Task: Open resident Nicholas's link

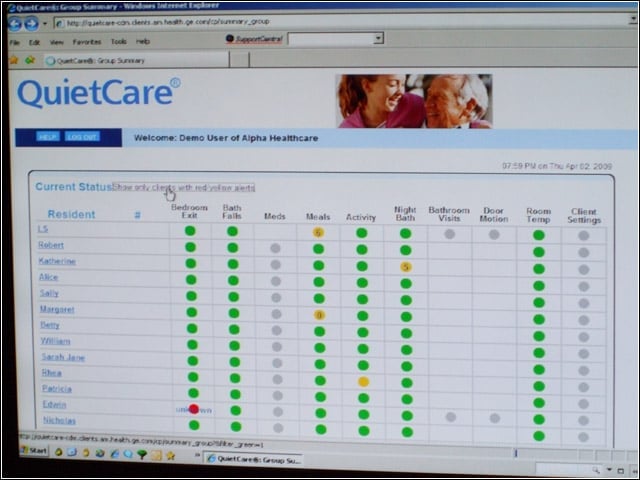Action: coord(60,420)
